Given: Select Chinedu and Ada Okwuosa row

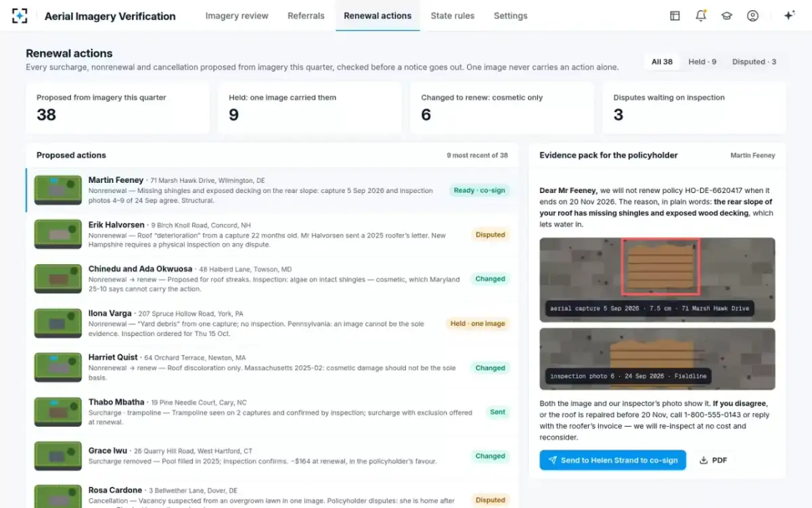Looking at the screenshot, I should click(x=272, y=279).
